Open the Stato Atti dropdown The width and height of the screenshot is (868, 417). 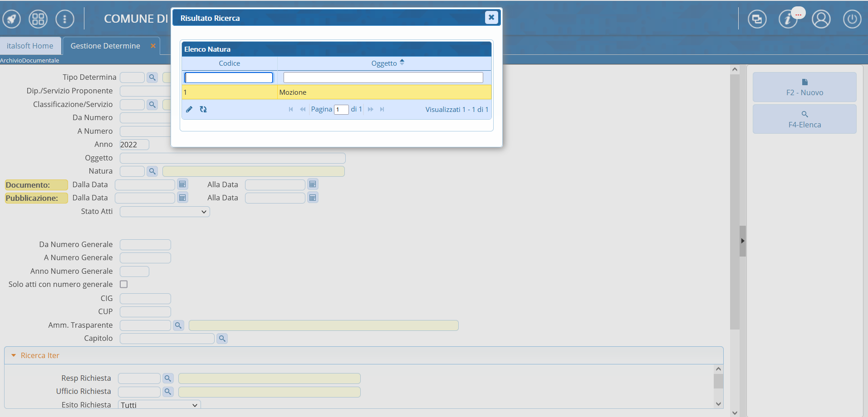click(165, 212)
